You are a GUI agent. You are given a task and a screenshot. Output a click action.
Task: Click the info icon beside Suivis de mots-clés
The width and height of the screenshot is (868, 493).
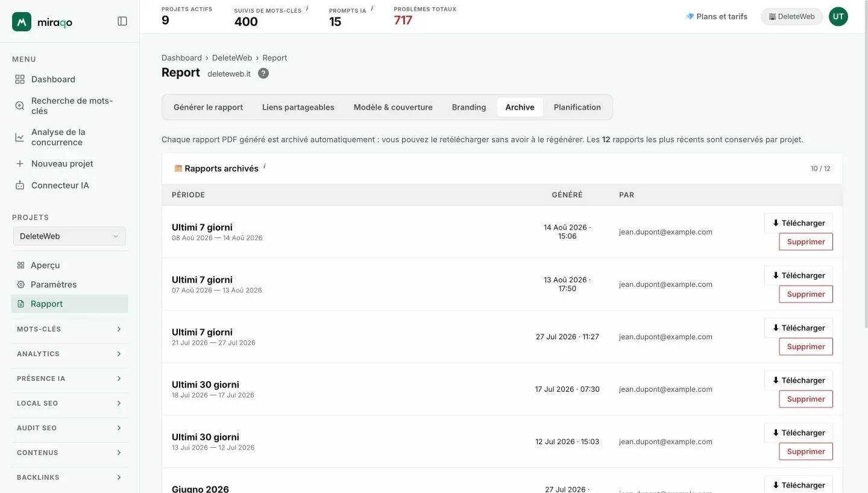(x=307, y=8)
